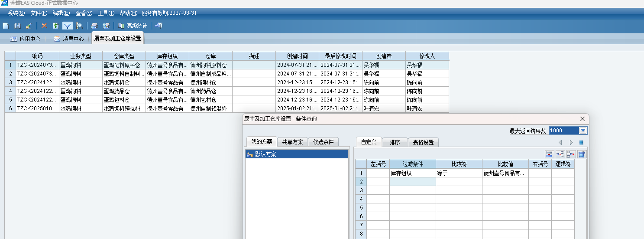This screenshot has height=239, width=644.
Task: Click the New document toolbar icon
Action: coord(6,26)
